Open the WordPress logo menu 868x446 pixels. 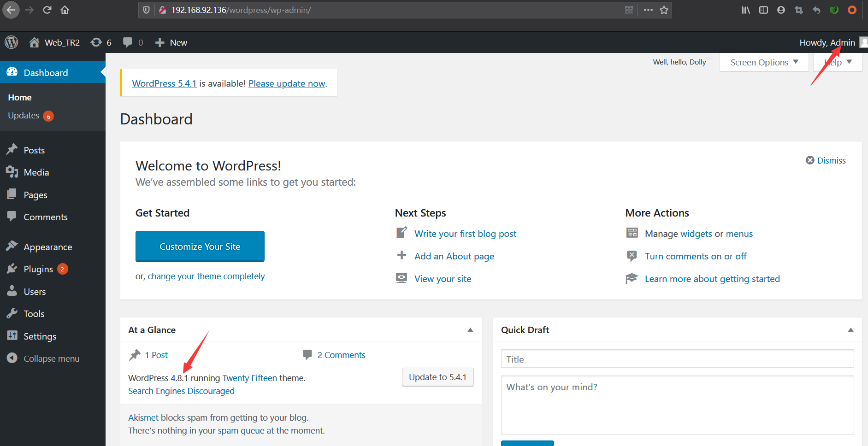click(12, 42)
